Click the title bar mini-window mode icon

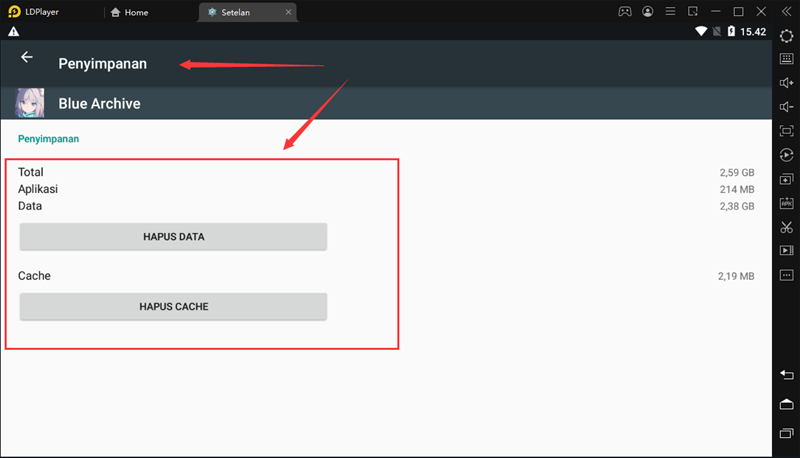click(x=693, y=11)
